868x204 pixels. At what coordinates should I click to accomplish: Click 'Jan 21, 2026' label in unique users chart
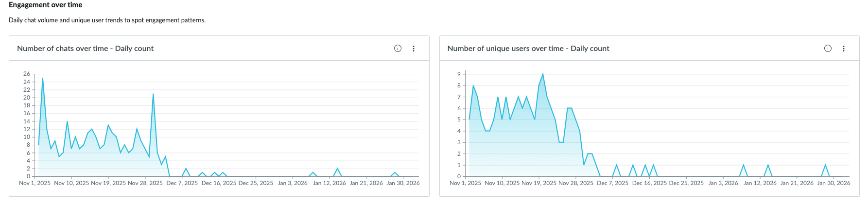[x=797, y=183]
